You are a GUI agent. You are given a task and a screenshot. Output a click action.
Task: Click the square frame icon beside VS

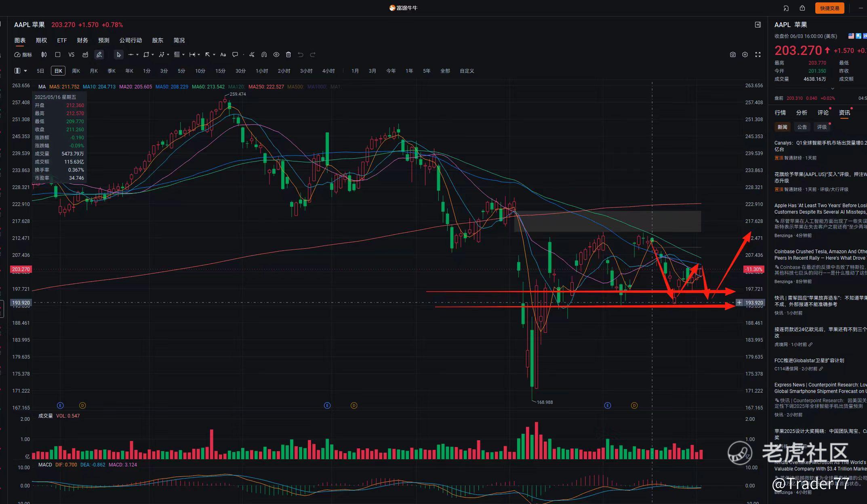click(x=58, y=55)
